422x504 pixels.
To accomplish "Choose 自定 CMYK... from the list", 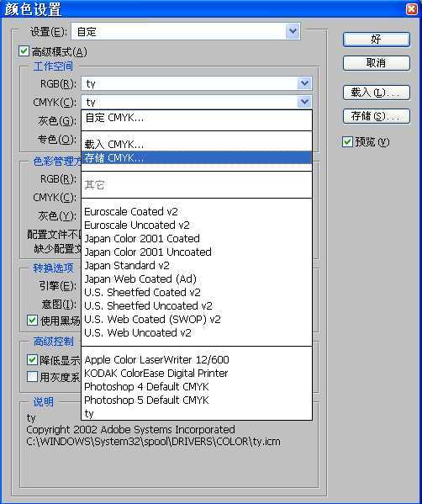I will tap(197, 118).
